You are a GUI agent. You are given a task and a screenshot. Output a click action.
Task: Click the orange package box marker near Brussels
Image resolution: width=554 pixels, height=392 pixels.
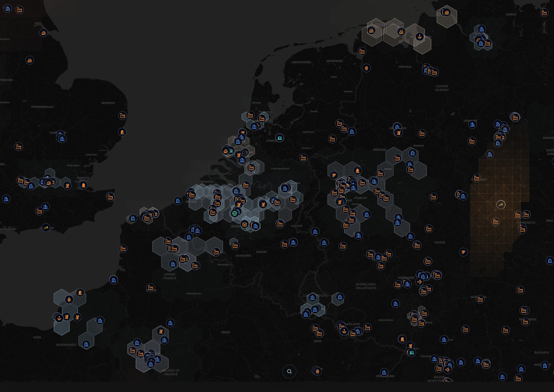[x=245, y=224]
